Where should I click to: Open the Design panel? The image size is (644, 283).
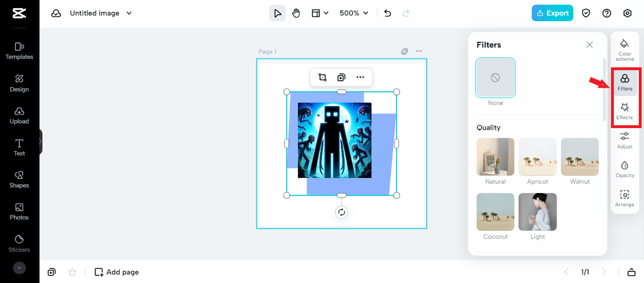pyautogui.click(x=19, y=83)
